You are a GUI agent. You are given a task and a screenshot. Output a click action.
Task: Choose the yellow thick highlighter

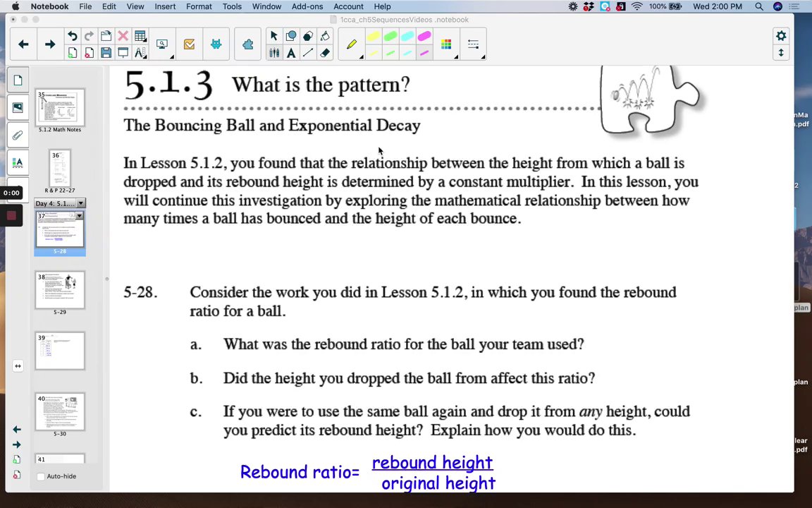click(374, 36)
